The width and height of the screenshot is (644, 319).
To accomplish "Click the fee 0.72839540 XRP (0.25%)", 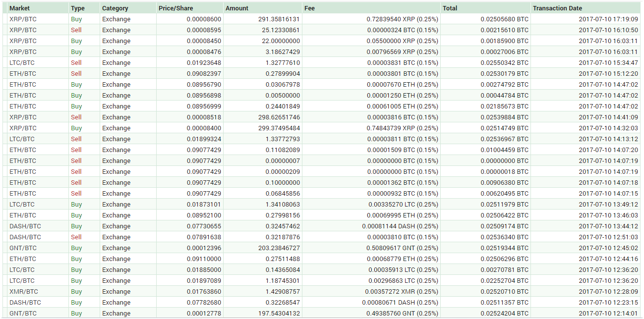I will point(402,19).
